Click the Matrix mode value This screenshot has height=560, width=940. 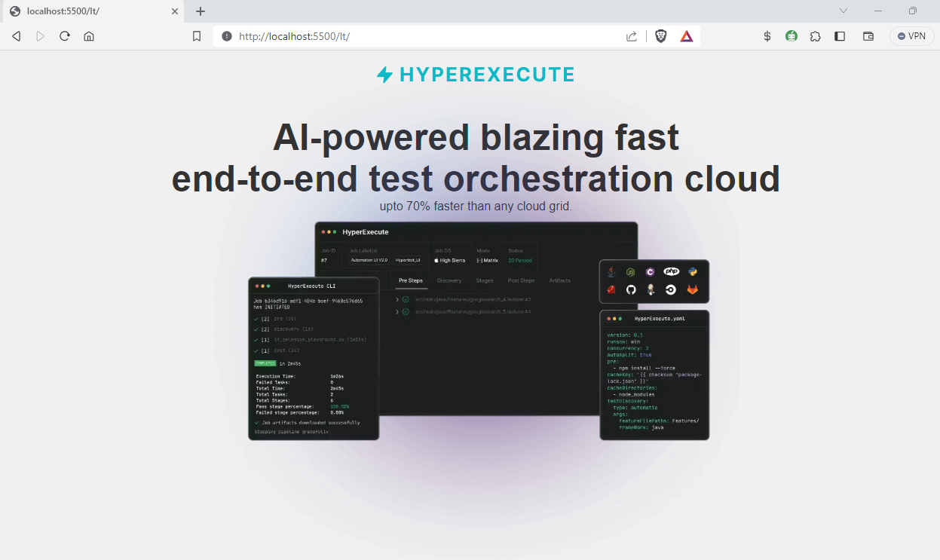[488, 260]
